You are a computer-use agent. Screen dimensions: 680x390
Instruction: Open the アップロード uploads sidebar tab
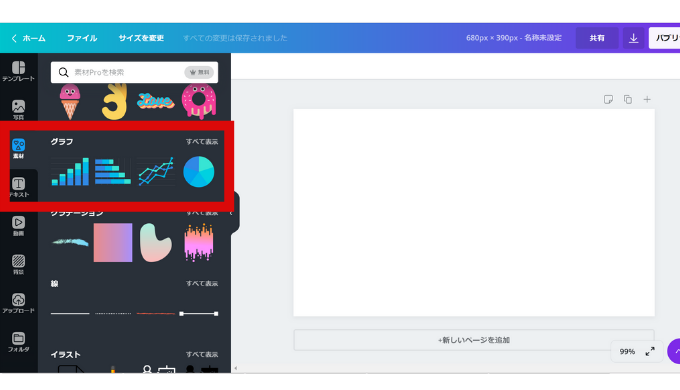point(18,303)
